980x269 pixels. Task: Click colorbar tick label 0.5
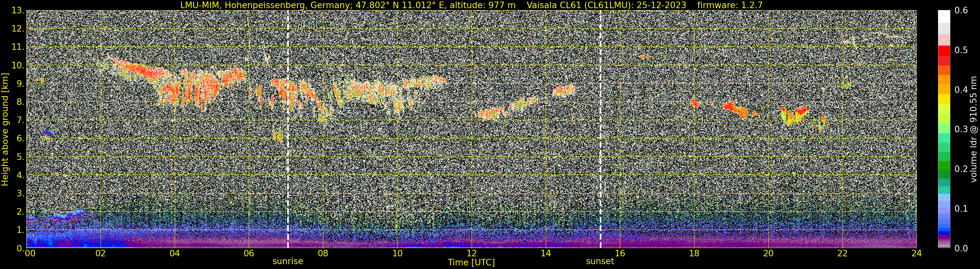(x=961, y=50)
